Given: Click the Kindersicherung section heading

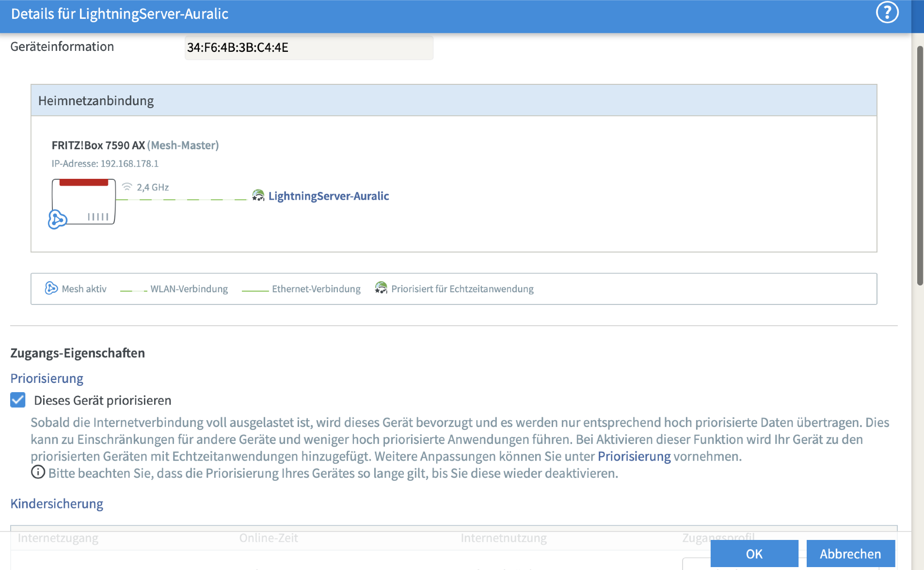Looking at the screenshot, I should click(x=57, y=504).
